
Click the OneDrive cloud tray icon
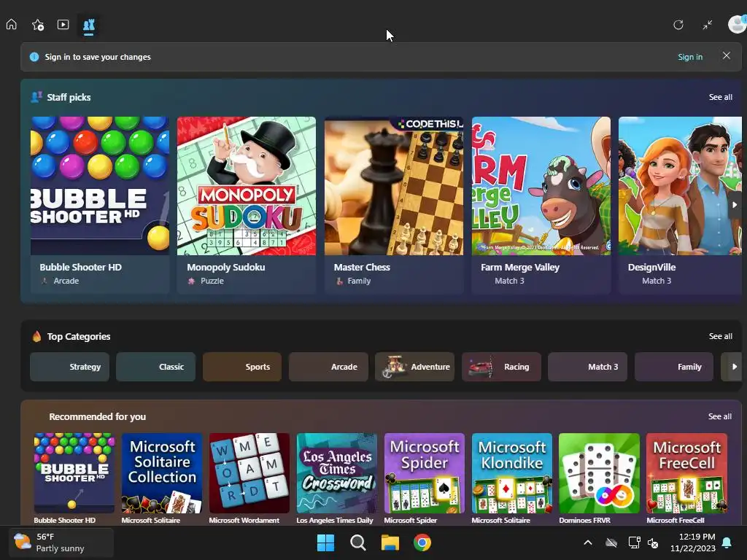coord(611,542)
